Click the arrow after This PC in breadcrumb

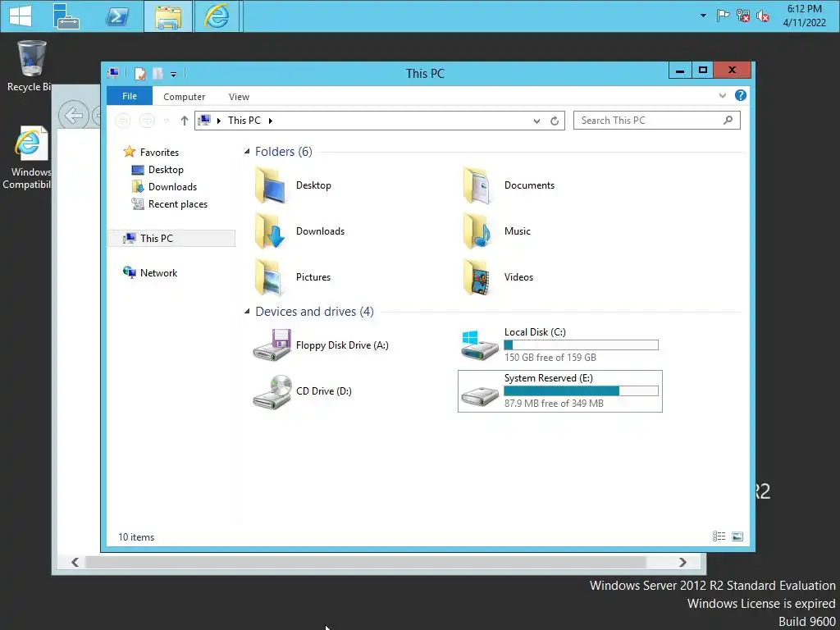click(271, 121)
